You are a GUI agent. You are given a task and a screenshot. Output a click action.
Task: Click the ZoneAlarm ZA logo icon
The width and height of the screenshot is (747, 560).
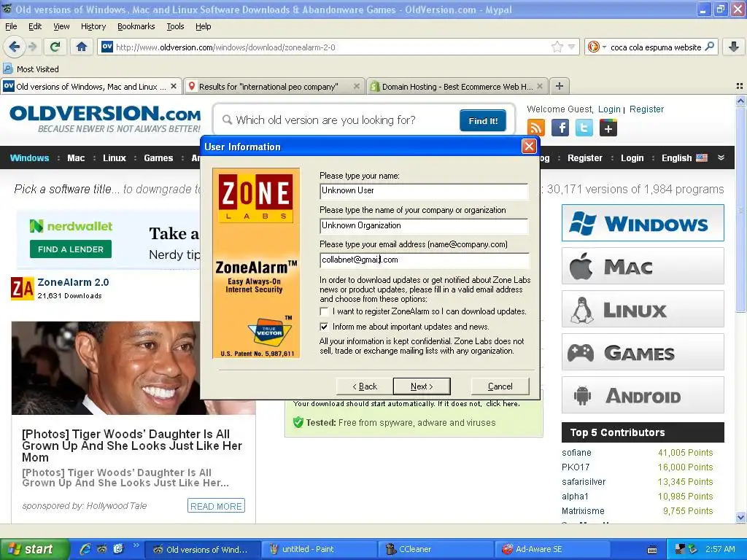coord(23,288)
